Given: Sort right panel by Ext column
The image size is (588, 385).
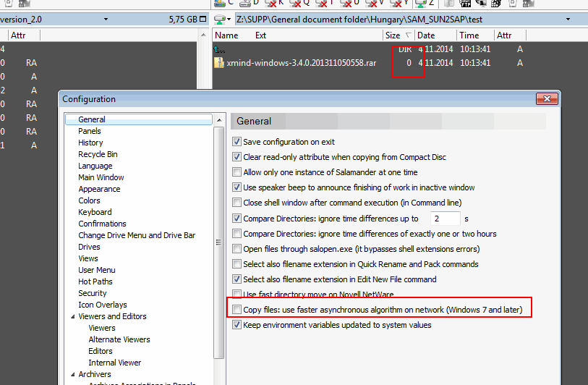Looking at the screenshot, I should tap(260, 35).
